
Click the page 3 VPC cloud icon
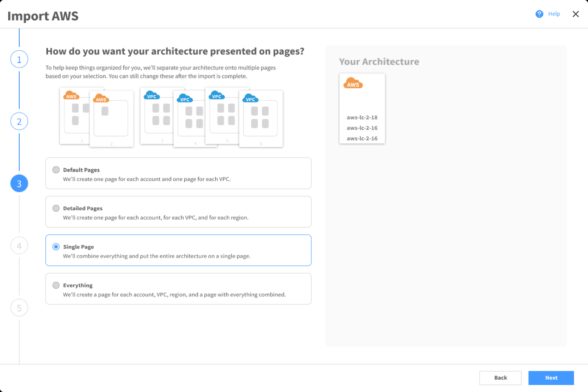(151, 96)
